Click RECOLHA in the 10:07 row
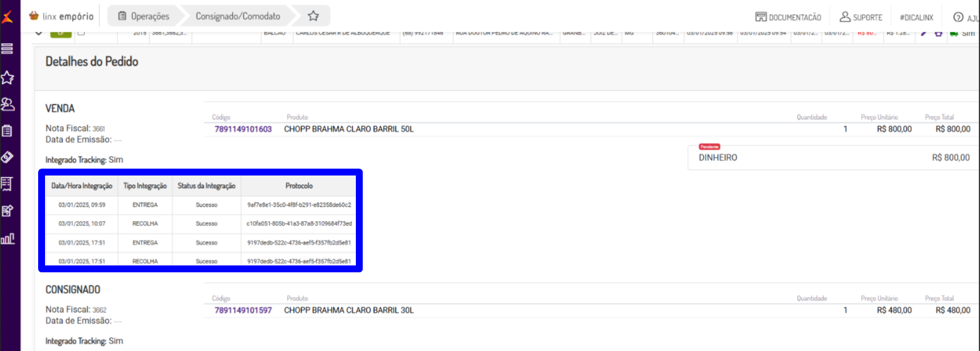The width and height of the screenshot is (980, 351). (145, 224)
